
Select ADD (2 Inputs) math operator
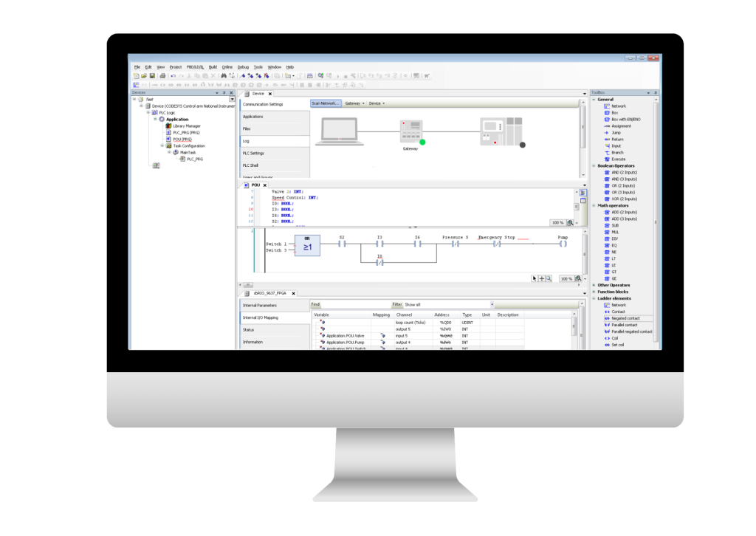pos(621,212)
